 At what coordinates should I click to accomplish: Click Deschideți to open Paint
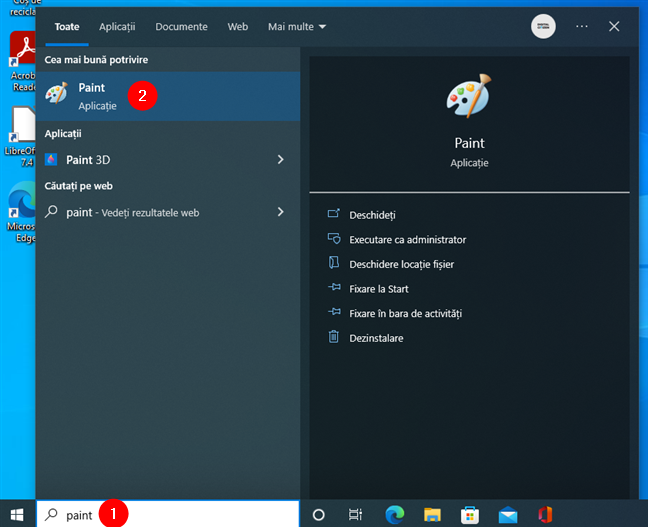point(372,215)
